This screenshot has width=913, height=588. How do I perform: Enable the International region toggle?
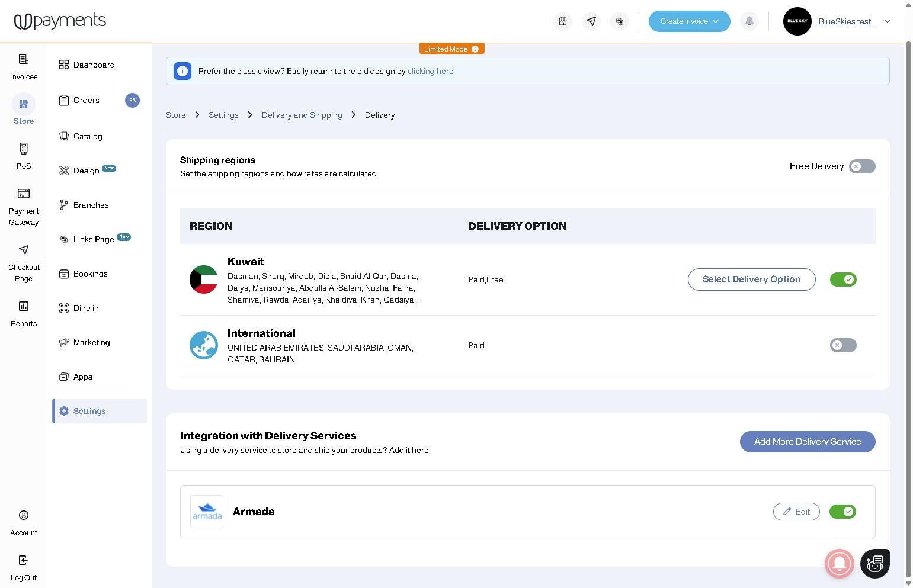point(842,345)
